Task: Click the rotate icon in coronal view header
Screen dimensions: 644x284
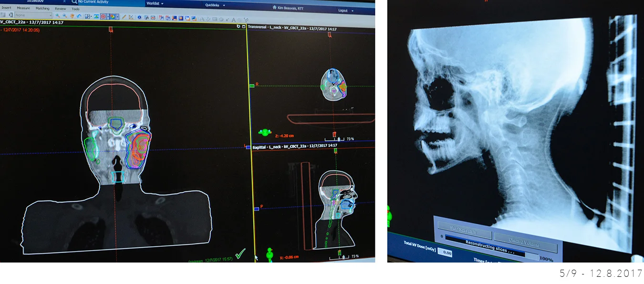Action: tap(238, 26)
